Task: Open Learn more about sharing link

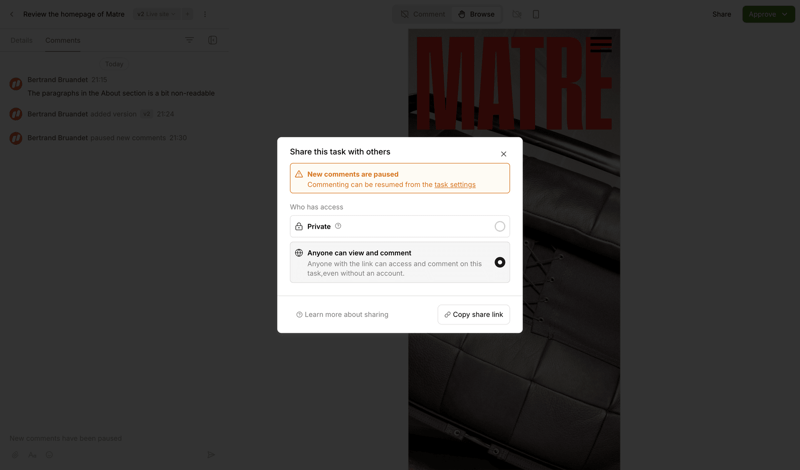Action: click(342, 314)
